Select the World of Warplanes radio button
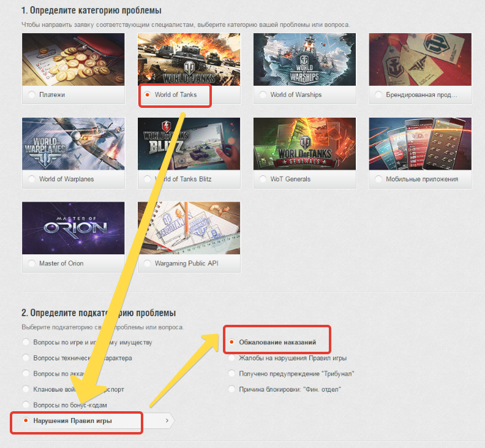The height and width of the screenshot is (448, 485). coord(32,179)
